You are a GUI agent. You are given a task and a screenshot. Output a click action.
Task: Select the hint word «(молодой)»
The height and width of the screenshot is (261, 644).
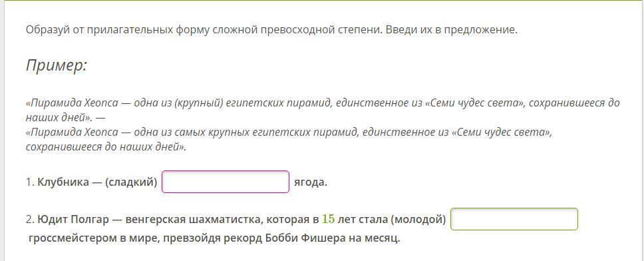coord(418,220)
